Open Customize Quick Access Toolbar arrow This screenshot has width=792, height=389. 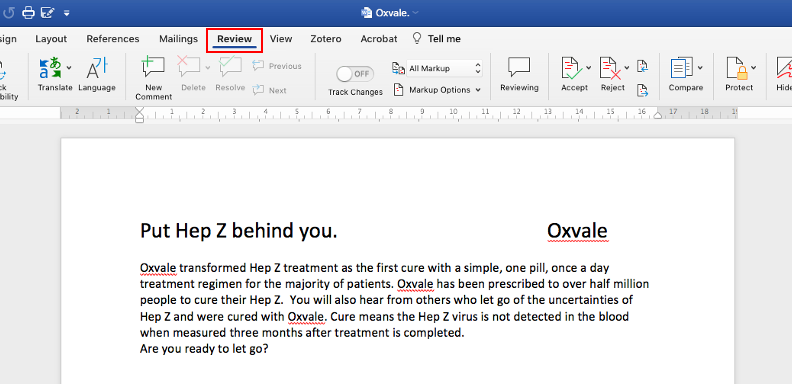67,13
